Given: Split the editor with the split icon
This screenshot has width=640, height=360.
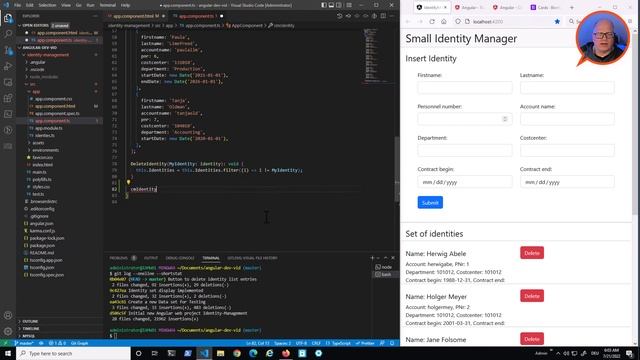Looking at the screenshot, I should coord(383,16).
